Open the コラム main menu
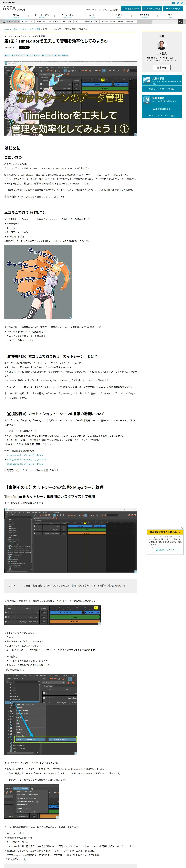The height and width of the screenshot is (868, 186). click(x=16, y=16)
